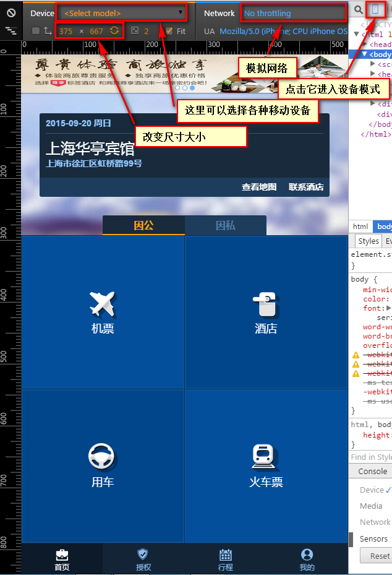This screenshot has width=392, height=575.
Task: Open the Select model device dropdown
Action: (122, 13)
